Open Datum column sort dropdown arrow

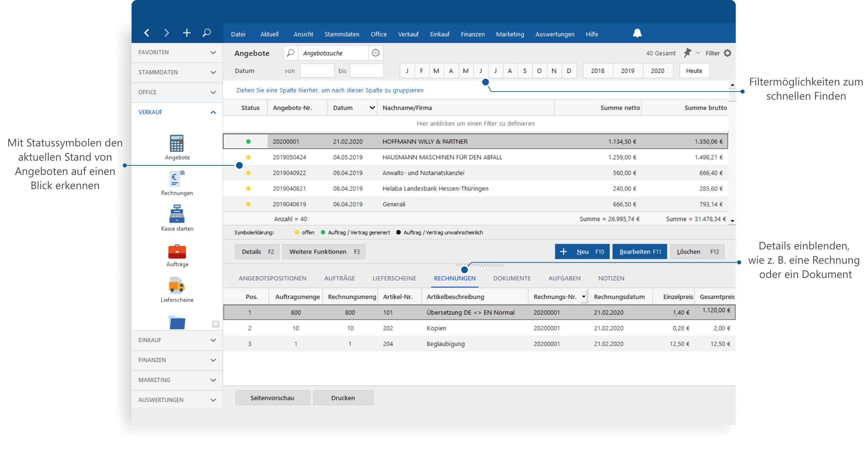click(x=372, y=108)
